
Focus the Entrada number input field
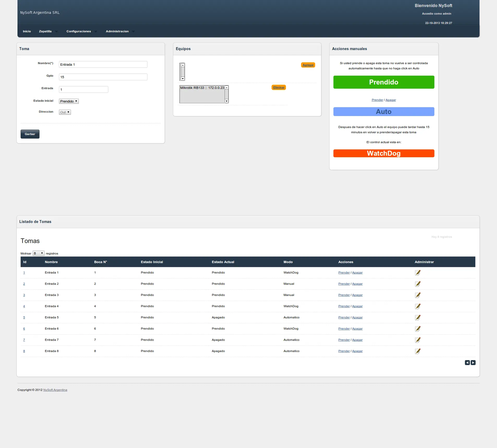83,89
